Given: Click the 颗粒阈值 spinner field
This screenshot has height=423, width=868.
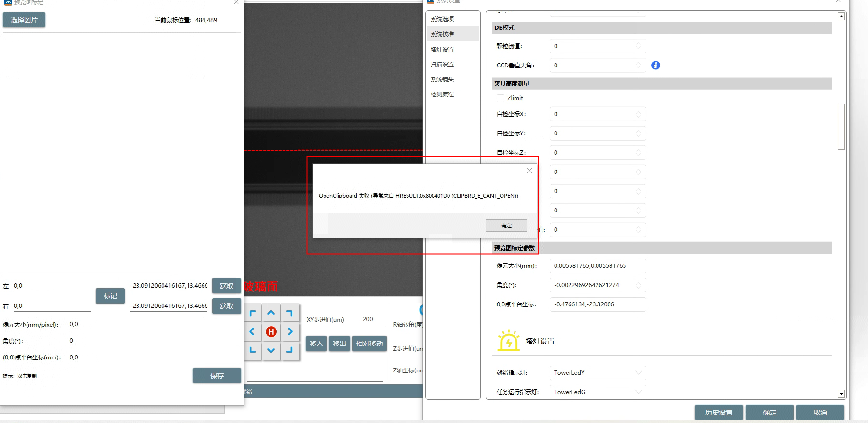Looking at the screenshot, I should tap(597, 46).
